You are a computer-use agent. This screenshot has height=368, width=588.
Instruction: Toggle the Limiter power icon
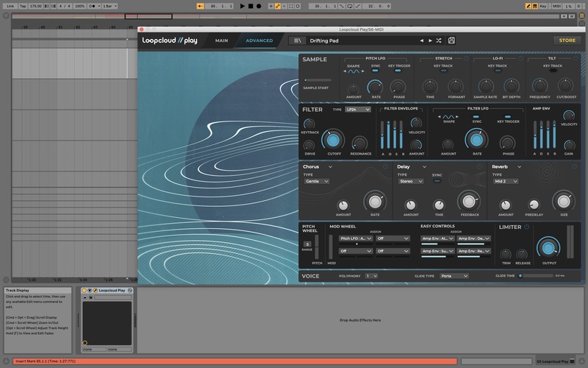click(526, 227)
